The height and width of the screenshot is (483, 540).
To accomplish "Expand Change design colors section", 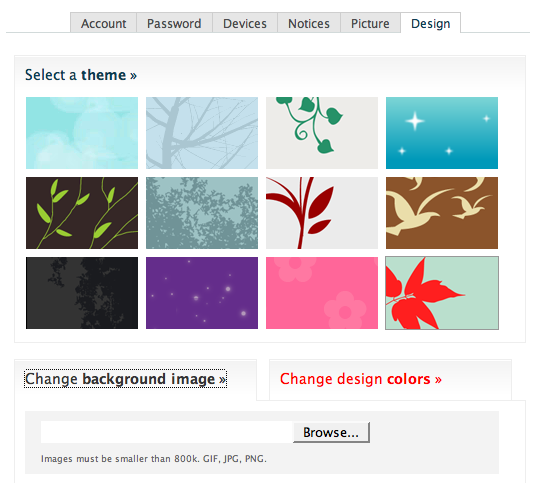I will pos(361,379).
